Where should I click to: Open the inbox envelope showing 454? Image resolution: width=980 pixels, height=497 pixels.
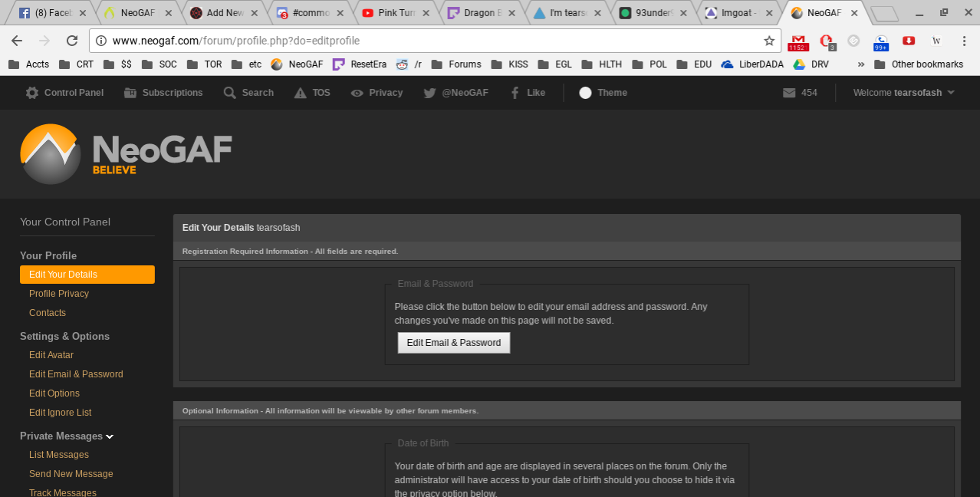click(800, 93)
